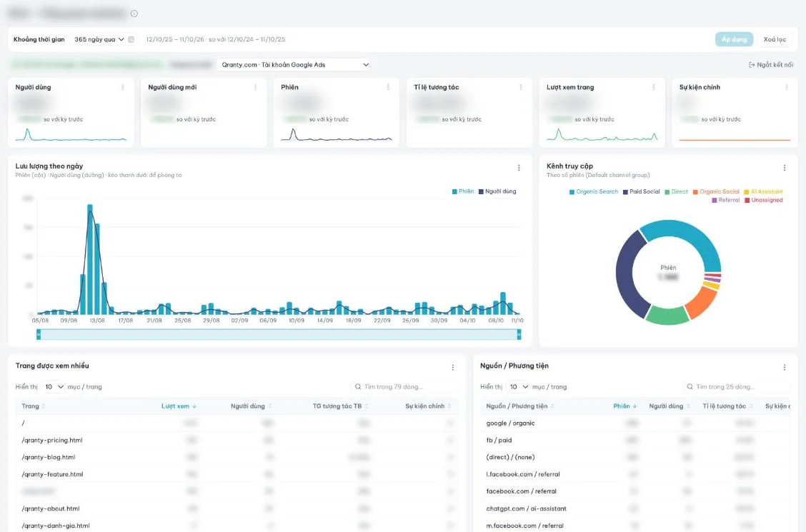This screenshot has height=532, width=806.
Task: Open the 365 ngày qua time range dropdown
Action: click(99, 39)
